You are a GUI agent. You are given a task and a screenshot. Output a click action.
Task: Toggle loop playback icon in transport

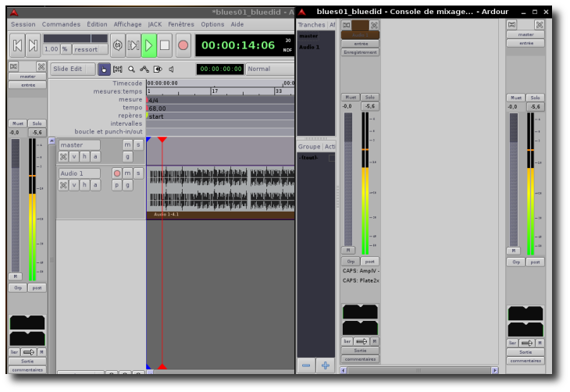[117, 45]
